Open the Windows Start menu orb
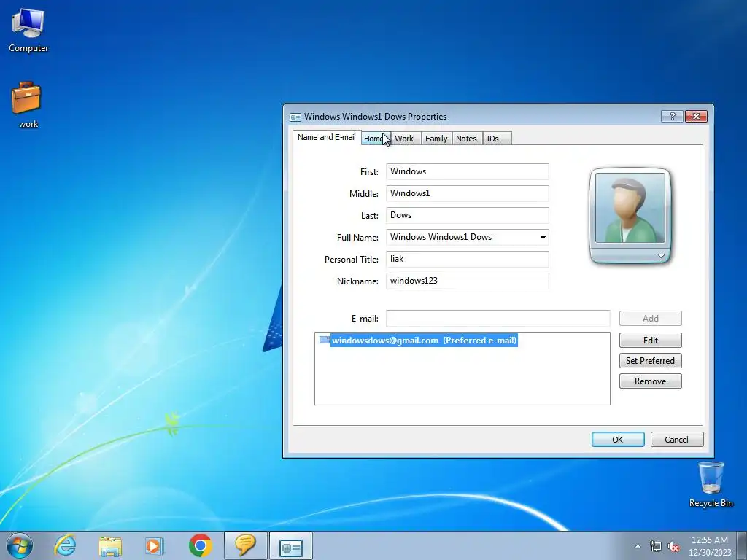The height and width of the screenshot is (560, 747). [20, 545]
